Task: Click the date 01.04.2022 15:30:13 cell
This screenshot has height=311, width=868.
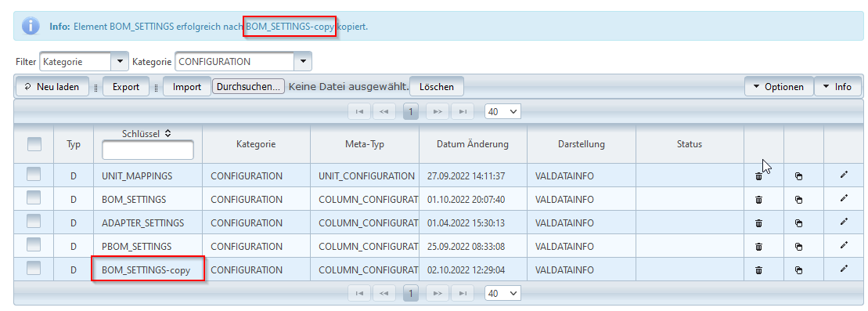Action: coord(473,222)
